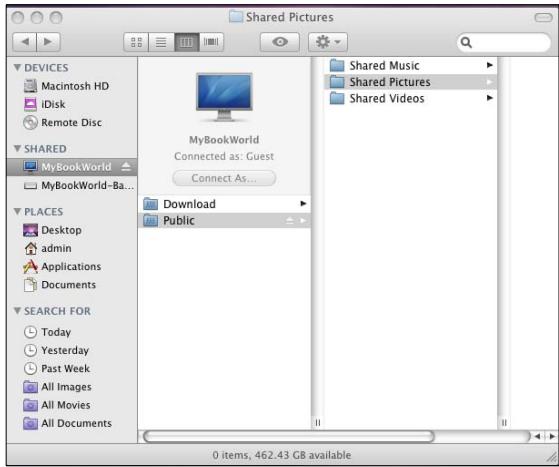The image size is (559, 467).
Task: Click the window resize grip corner
Action: [x=553, y=457]
